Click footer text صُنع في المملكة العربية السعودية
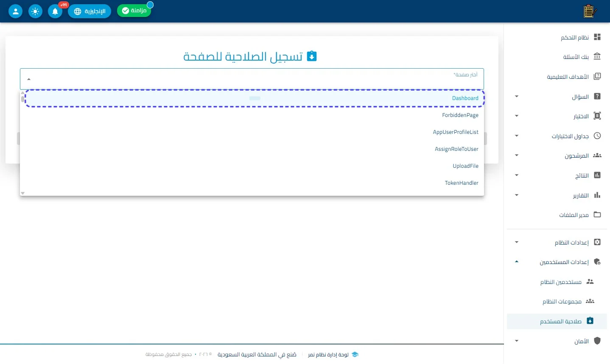Screen dimensions: 610x364 click(257, 355)
